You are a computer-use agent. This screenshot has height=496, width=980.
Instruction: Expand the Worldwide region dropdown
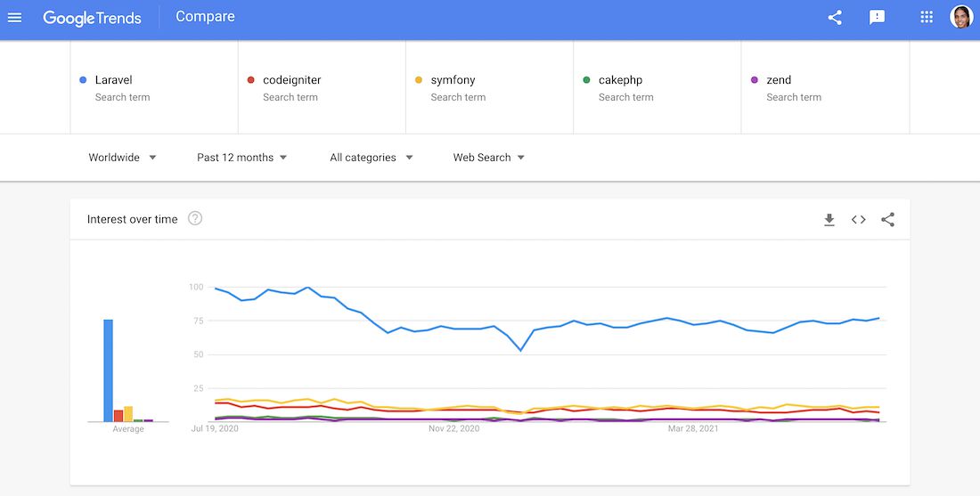[x=123, y=158]
